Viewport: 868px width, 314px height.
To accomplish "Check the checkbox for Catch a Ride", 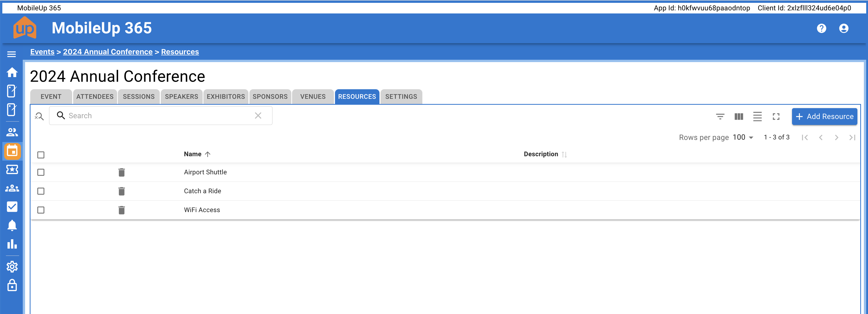I will click(41, 191).
